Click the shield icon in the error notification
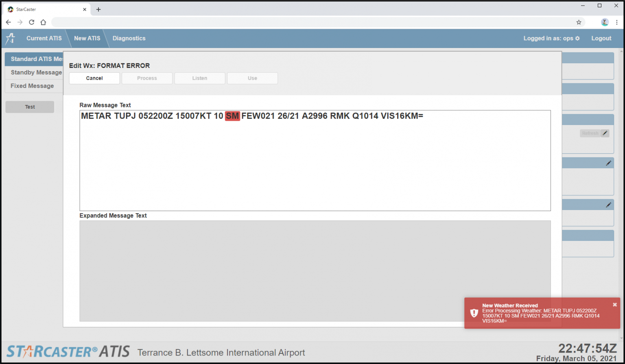Viewport: 625px width, 364px height. click(474, 313)
